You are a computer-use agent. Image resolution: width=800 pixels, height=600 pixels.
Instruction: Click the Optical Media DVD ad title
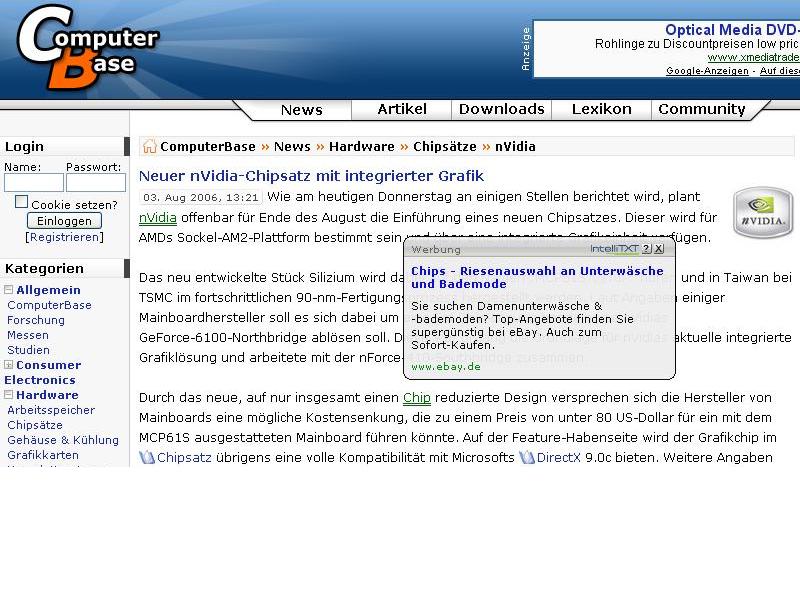(x=732, y=30)
